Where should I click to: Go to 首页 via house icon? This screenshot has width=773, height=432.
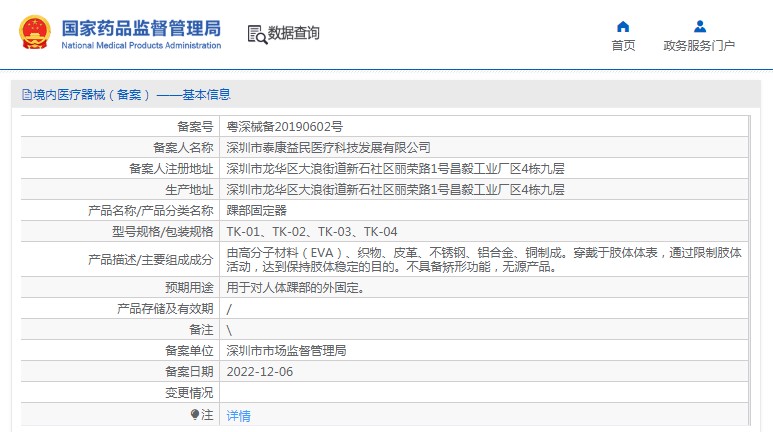(x=623, y=26)
